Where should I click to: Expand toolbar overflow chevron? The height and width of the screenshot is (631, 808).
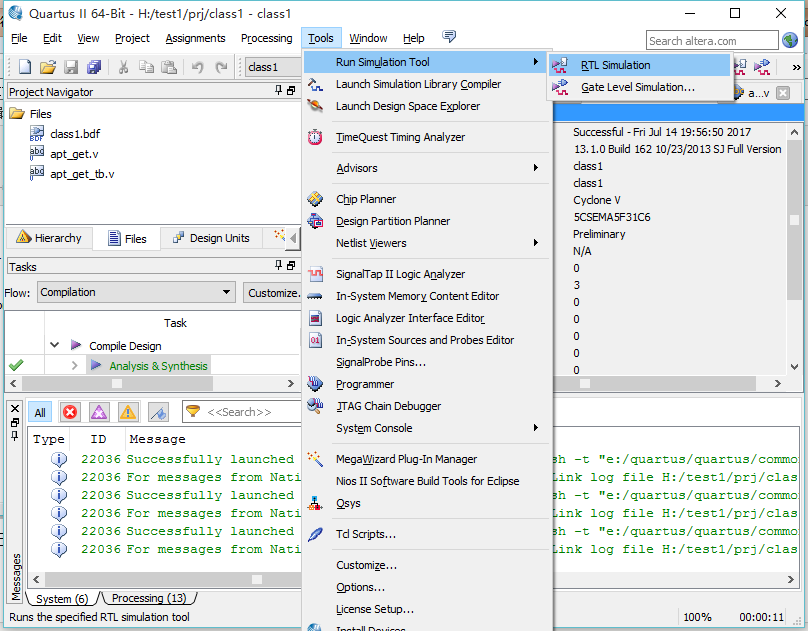(x=796, y=67)
